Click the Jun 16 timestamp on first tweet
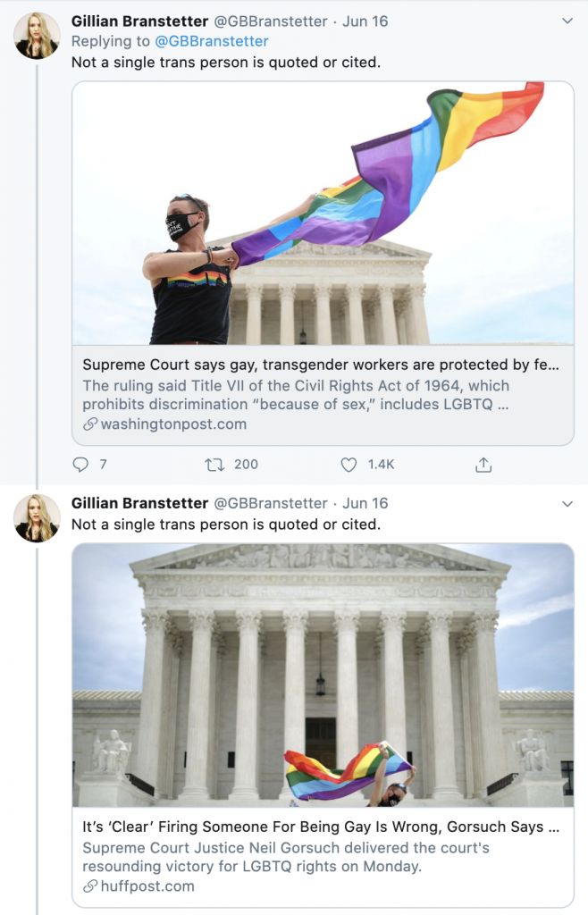 365,21
